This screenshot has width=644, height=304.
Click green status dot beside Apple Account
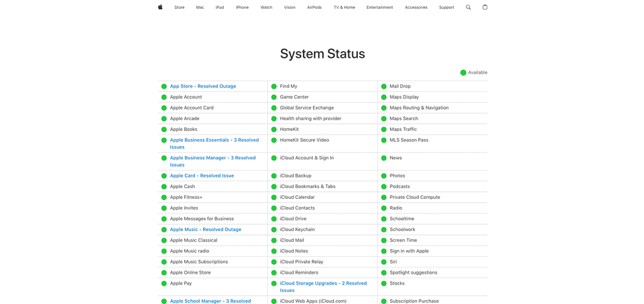click(164, 97)
